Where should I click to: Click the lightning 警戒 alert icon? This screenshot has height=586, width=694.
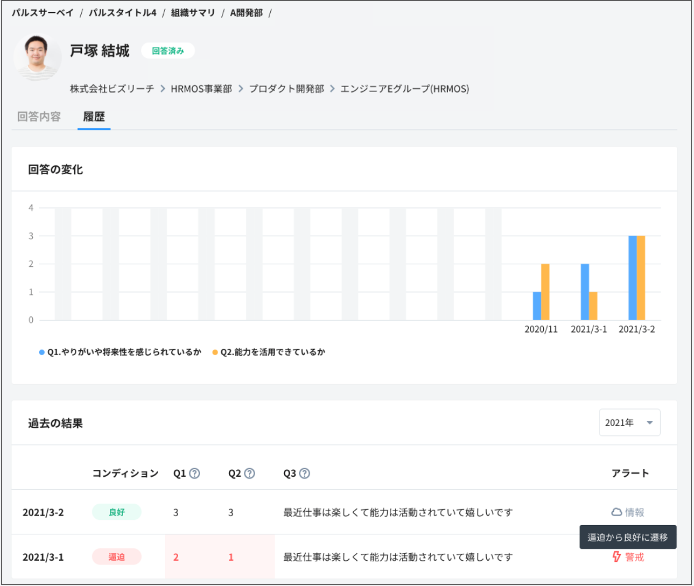click(617, 557)
